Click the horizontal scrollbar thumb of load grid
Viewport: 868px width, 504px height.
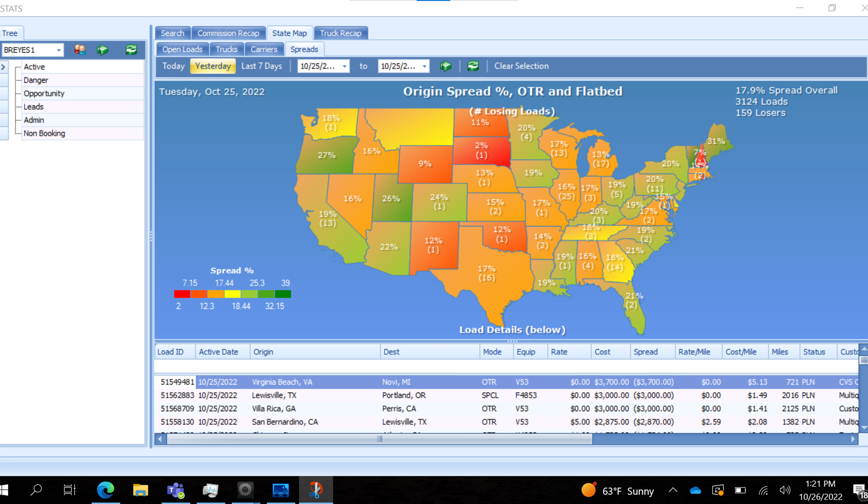tap(380, 439)
